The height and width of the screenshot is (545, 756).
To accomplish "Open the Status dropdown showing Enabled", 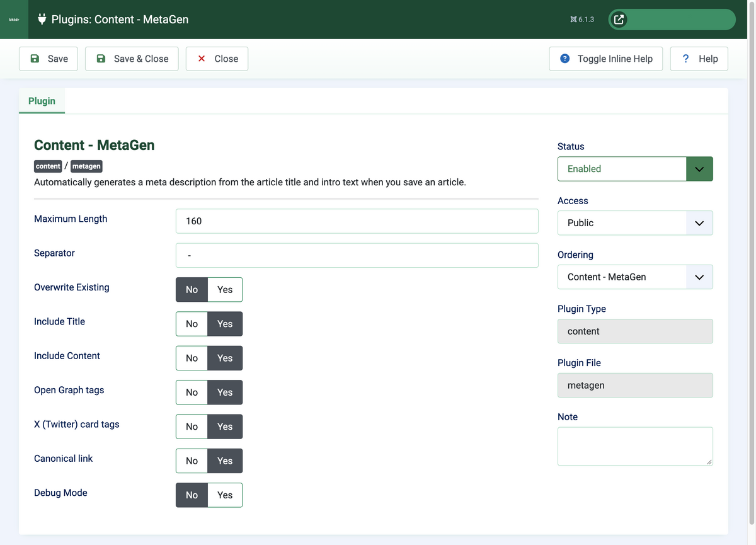I will click(635, 169).
